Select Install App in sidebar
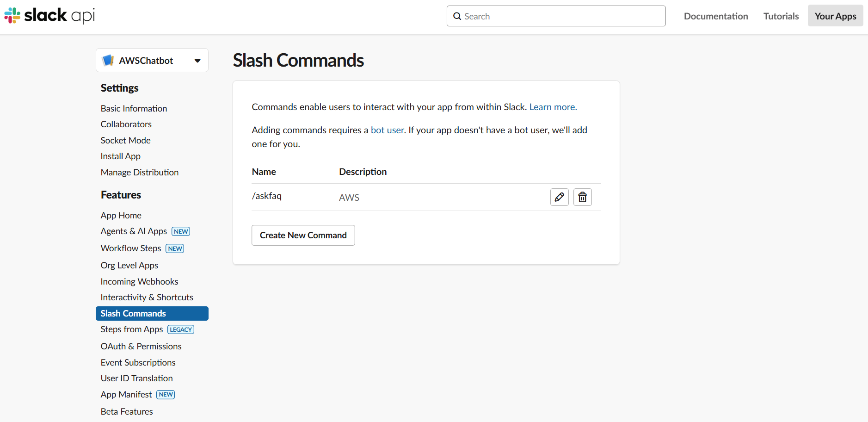Screen dimensions: 868x422 point(121,156)
